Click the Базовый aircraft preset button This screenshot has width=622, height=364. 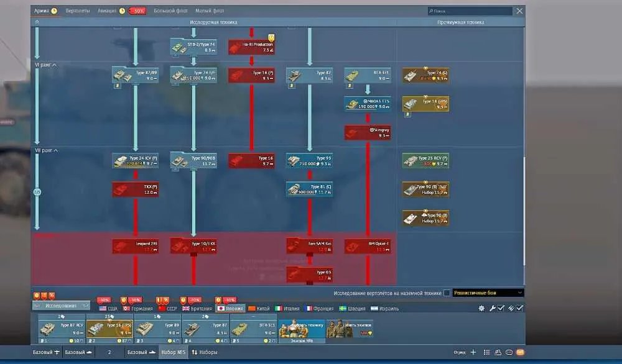[47, 352]
